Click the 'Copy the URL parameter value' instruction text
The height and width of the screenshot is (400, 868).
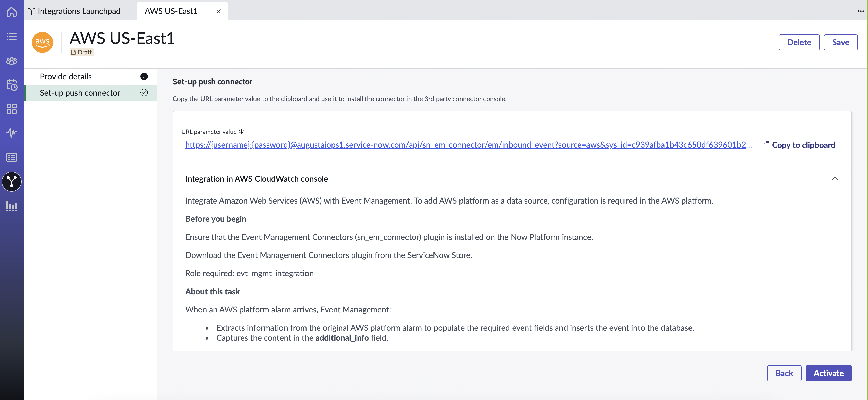tap(340, 99)
